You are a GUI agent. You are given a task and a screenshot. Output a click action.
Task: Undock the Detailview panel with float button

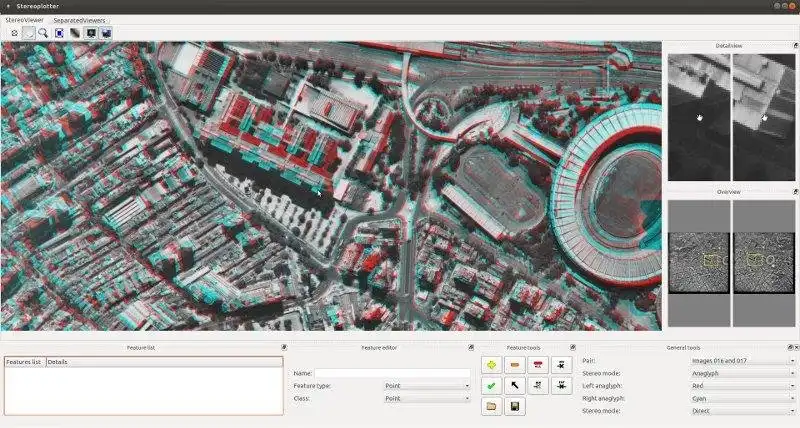point(795,46)
